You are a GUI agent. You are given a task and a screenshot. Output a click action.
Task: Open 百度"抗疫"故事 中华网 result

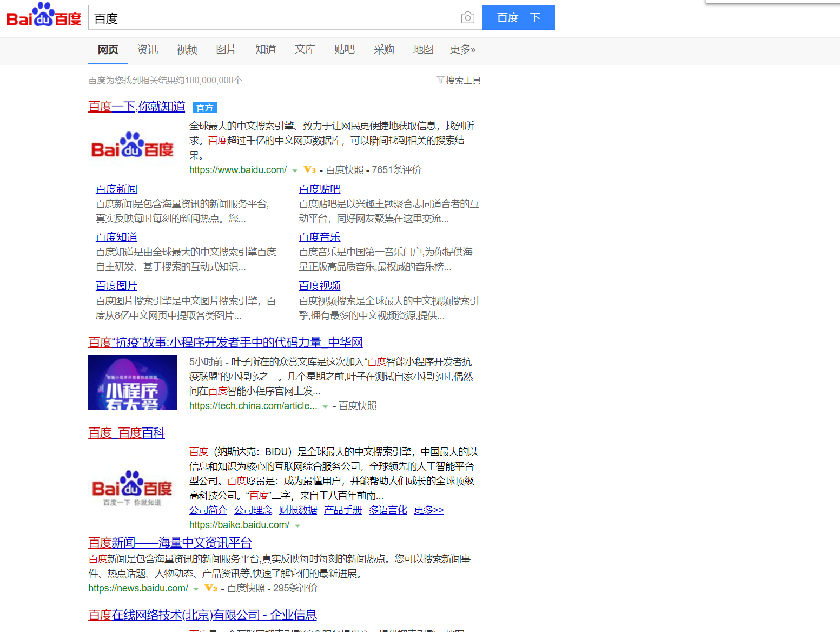pos(226,343)
